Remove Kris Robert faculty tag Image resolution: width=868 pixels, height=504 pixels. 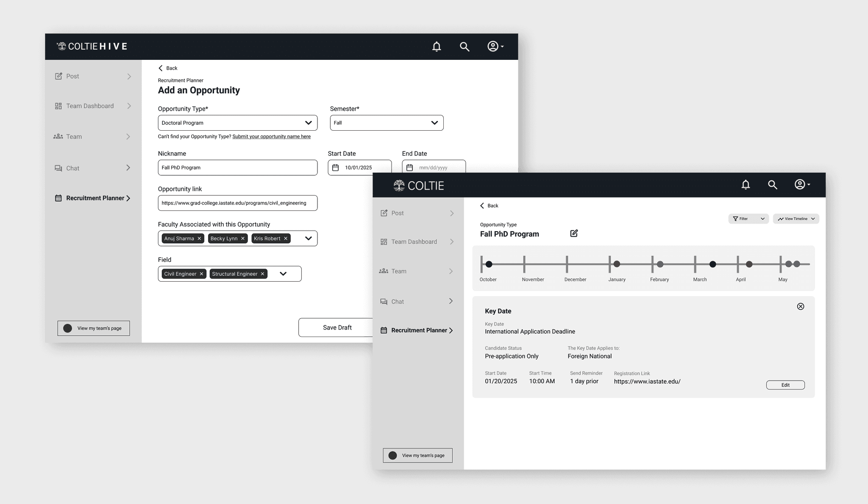[x=286, y=238]
